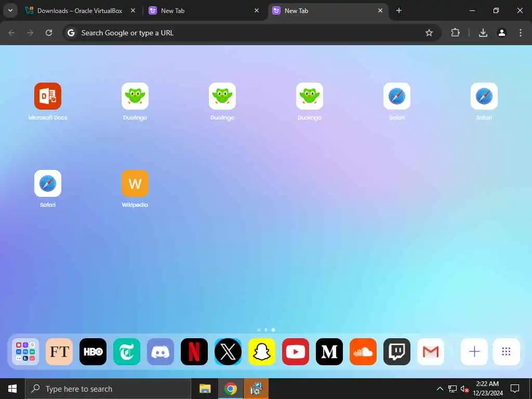Expand the tab search dropdown
Image resolution: width=532 pixels, height=399 pixels.
(x=10, y=10)
